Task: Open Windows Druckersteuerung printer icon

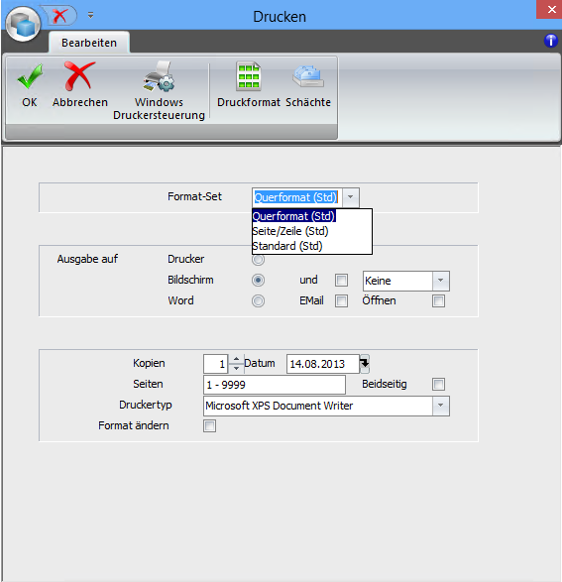Action: (x=159, y=76)
